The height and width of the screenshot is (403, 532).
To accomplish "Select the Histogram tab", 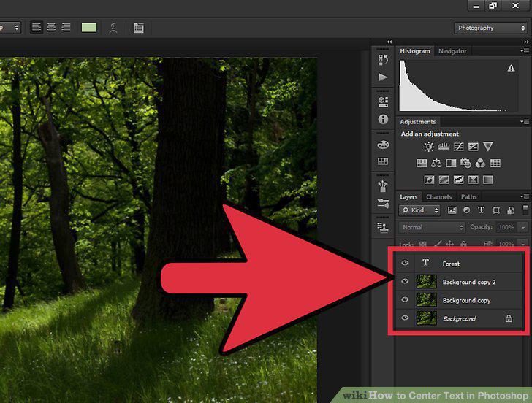I will pyautogui.click(x=414, y=51).
